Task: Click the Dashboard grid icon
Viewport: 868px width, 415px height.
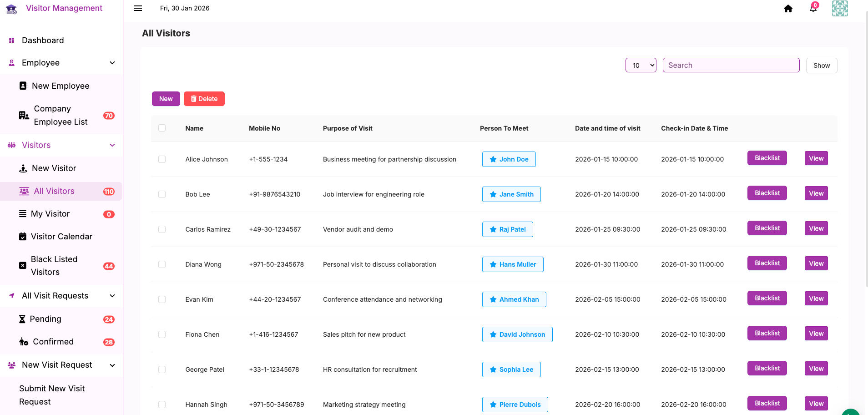Action: point(12,40)
